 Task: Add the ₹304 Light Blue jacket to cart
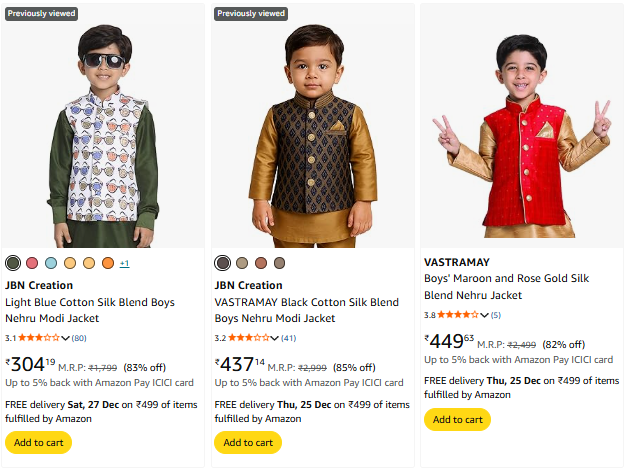[x=38, y=442]
